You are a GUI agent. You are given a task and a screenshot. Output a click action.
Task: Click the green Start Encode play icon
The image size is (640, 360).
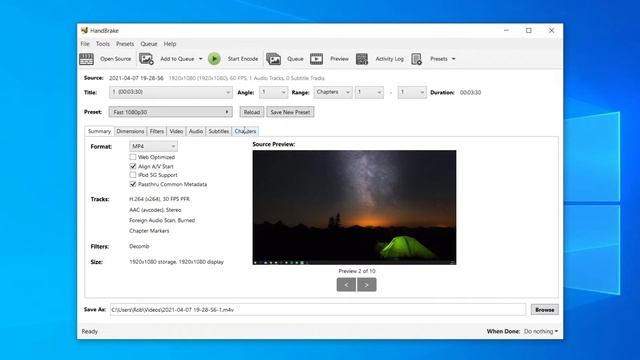point(214,59)
